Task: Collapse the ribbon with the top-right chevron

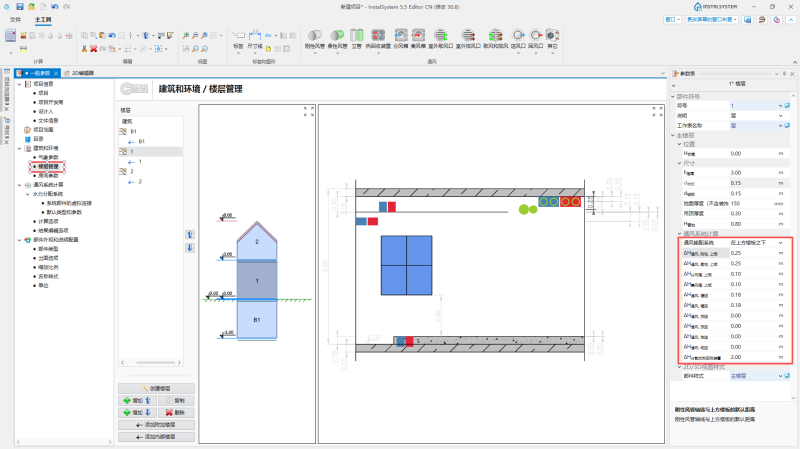Action: point(791,19)
